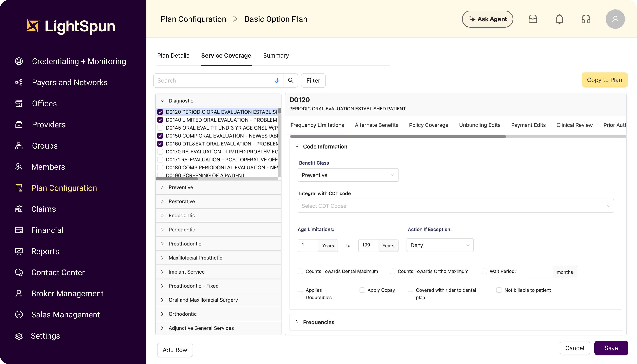Click the Payors and Networks icon
This screenshot has height=364, width=637.
[x=19, y=82]
